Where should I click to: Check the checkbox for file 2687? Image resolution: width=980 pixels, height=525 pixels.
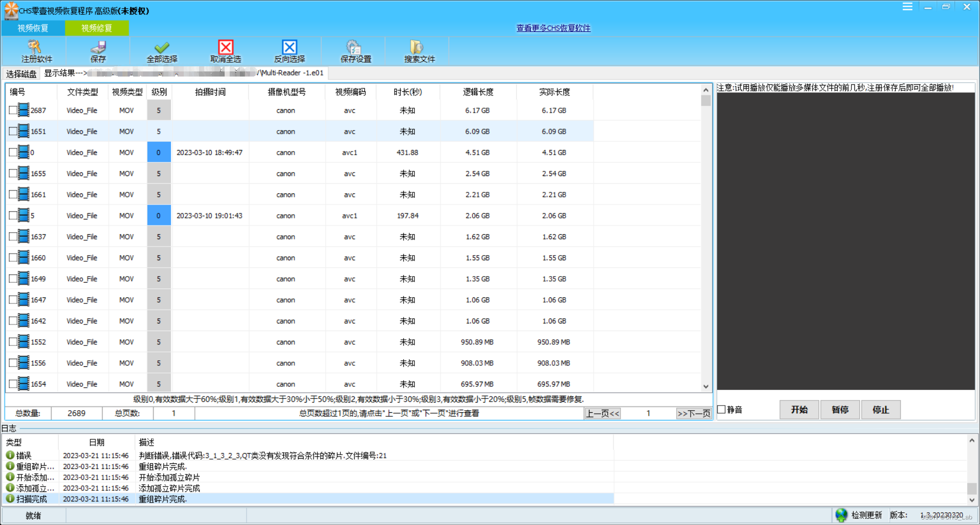(x=13, y=110)
